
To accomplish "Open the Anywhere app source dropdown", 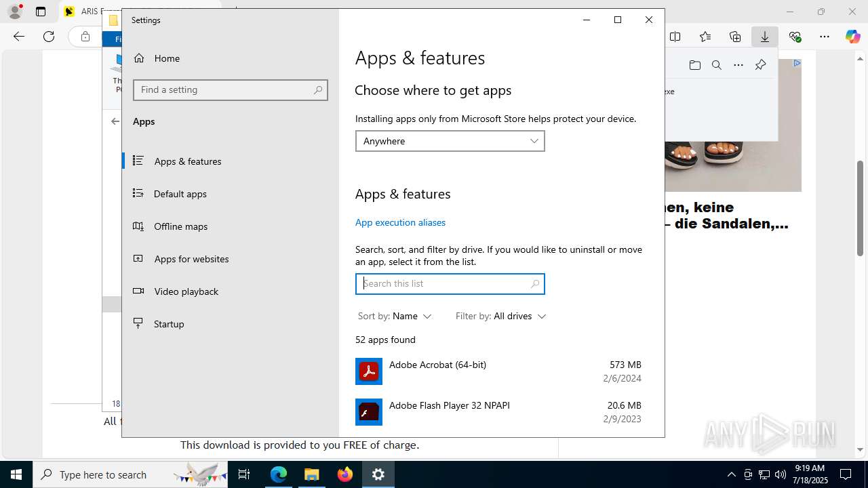I will [x=450, y=141].
